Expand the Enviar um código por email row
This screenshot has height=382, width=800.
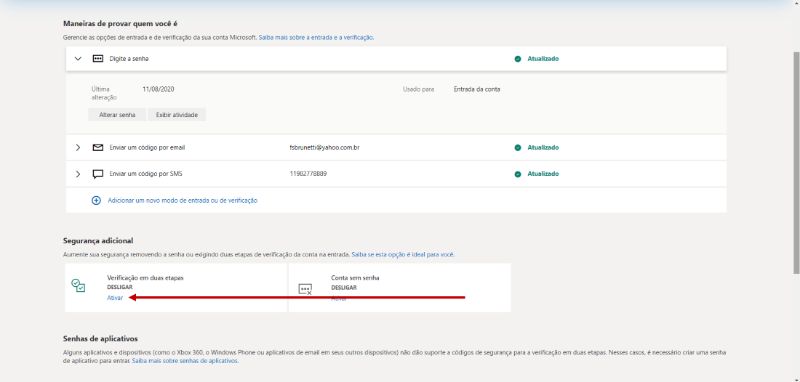pos(78,147)
